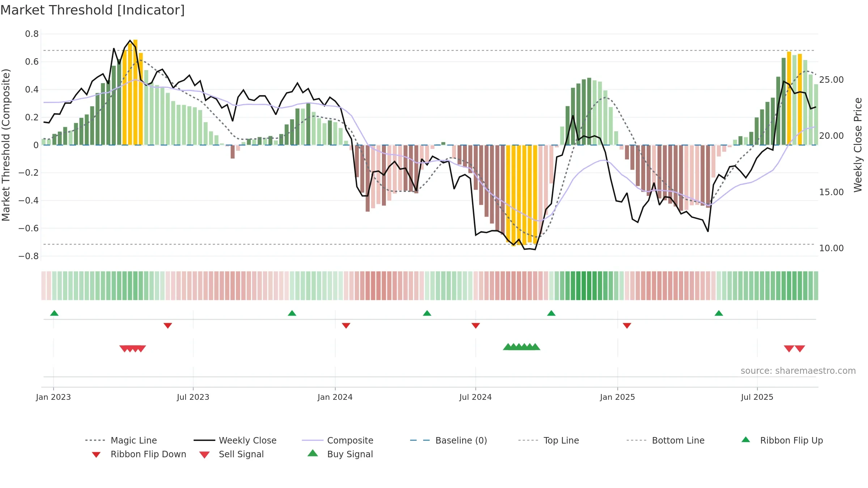The height and width of the screenshot is (488, 868).
Task: Click the Ribbon Flip Down marker at Jul 2024
Action: pyautogui.click(x=476, y=326)
